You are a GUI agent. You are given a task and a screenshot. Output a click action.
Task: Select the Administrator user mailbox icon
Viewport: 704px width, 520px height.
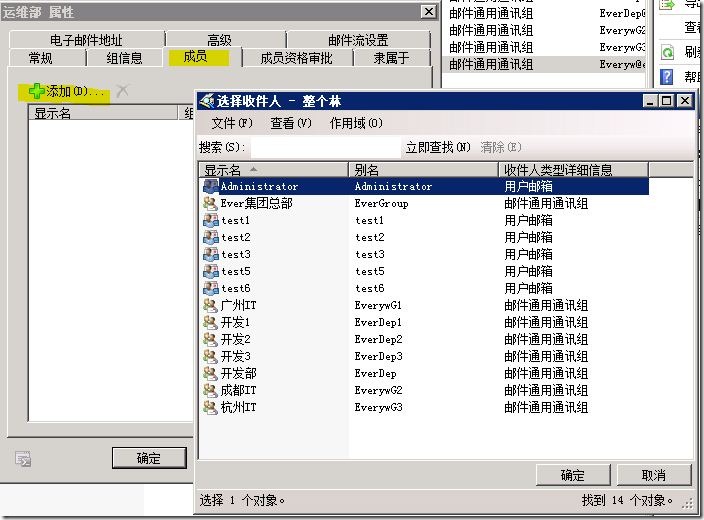point(210,186)
